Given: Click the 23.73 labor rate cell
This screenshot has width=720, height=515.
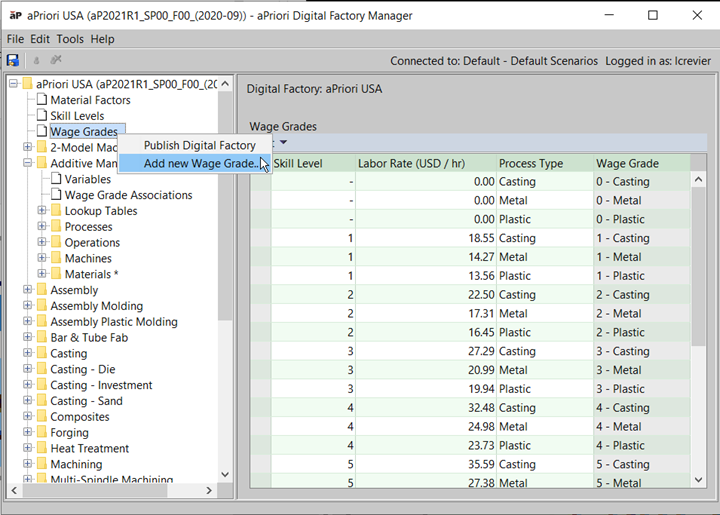Looking at the screenshot, I should (426, 445).
